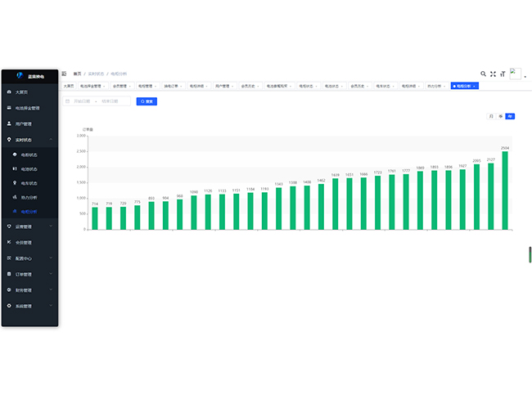Screen dimensions: 532x399
Task: Click the 订单管理 icon in sidebar
Action: (x=9, y=274)
